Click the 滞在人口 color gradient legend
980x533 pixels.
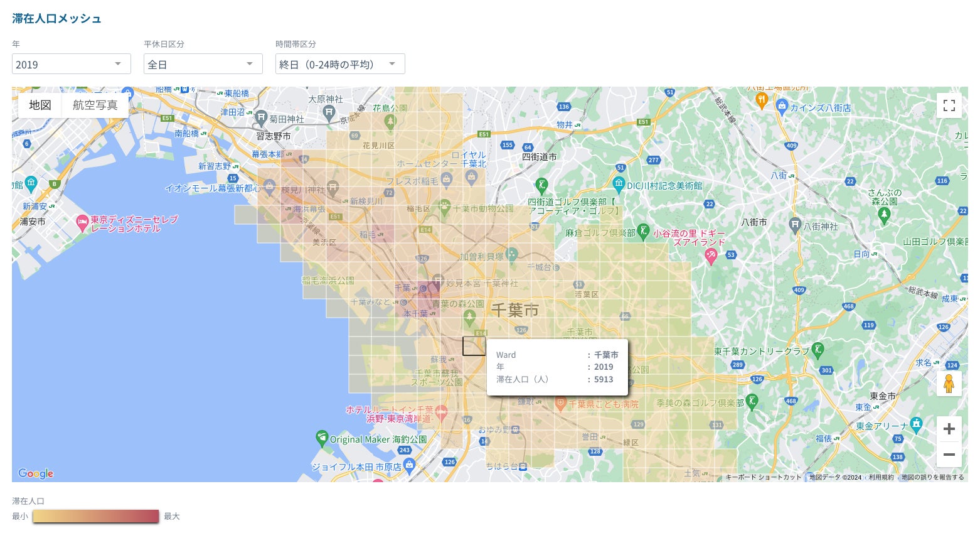[95, 516]
